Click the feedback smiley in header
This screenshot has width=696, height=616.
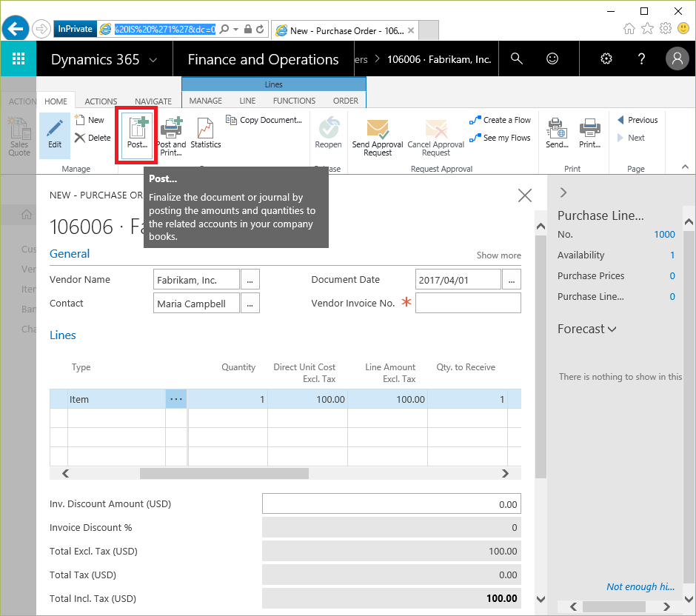pyautogui.click(x=552, y=58)
